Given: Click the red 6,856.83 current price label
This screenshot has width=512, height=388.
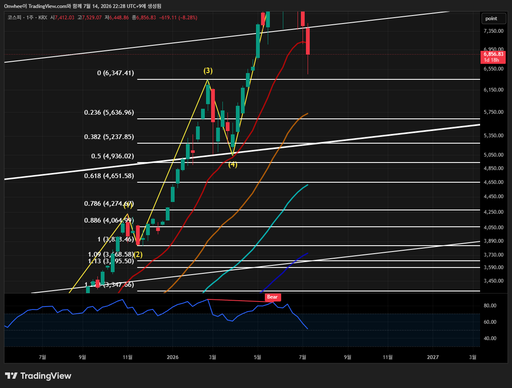Looking at the screenshot, I should point(493,57).
